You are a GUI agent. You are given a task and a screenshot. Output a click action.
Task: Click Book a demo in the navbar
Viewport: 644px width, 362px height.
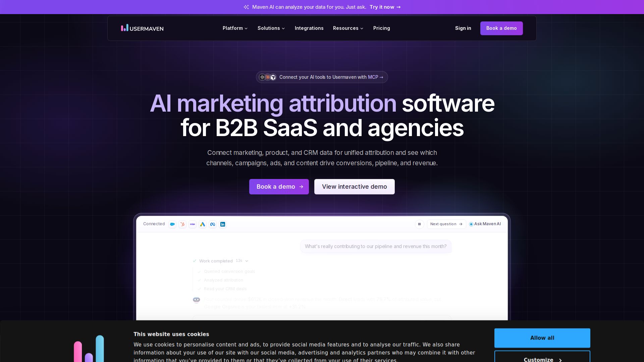tap(501, 28)
